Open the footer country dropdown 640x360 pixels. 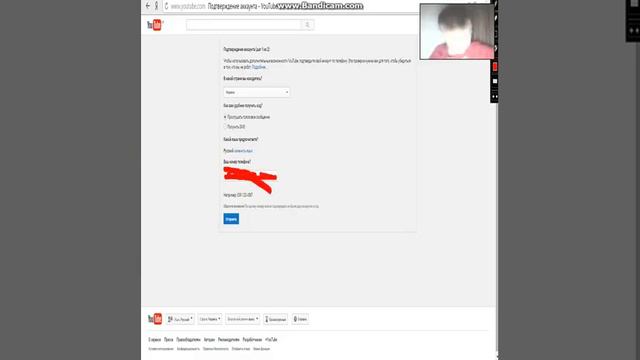click(x=210, y=319)
